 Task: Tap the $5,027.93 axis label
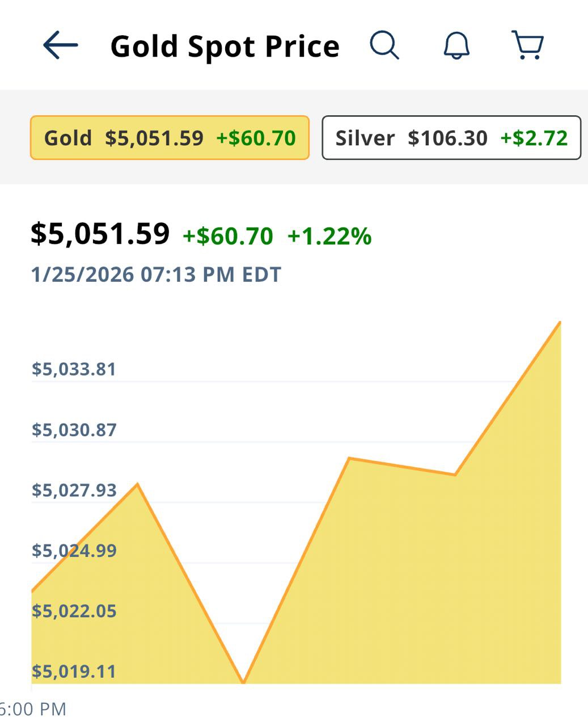(x=74, y=490)
